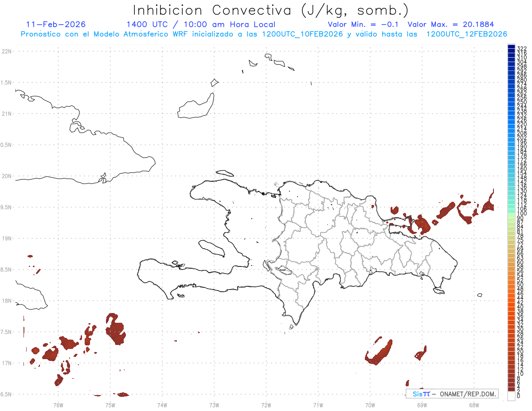Click the '22N' latitude label
Image resolution: width=532 pixels, height=411 pixels.
(x=6, y=51)
